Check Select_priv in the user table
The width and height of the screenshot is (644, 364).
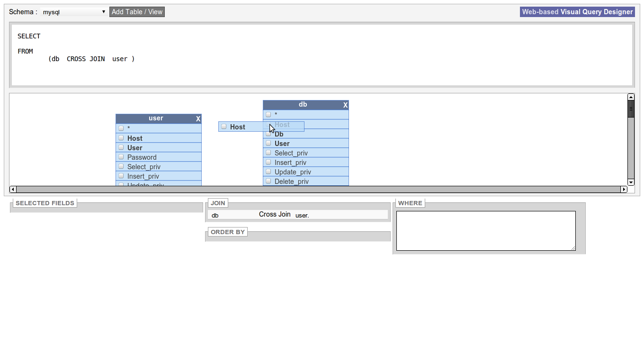point(121,166)
